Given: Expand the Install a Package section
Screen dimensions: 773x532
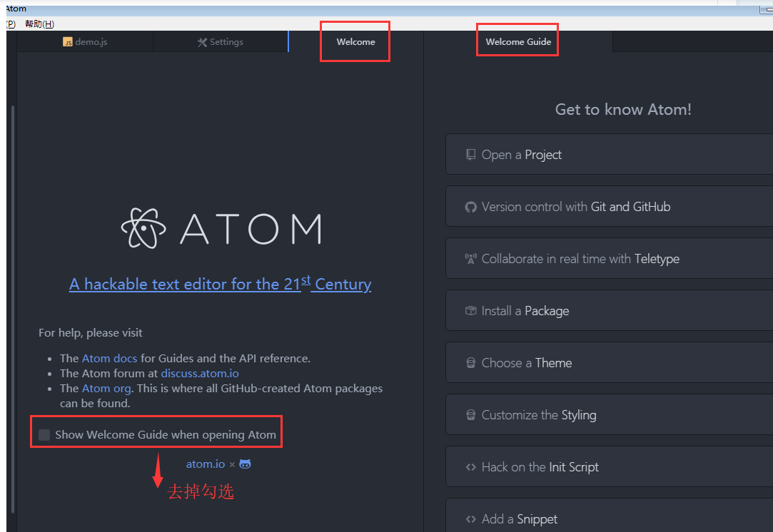Looking at the screenshot, I should pos(610,310).
